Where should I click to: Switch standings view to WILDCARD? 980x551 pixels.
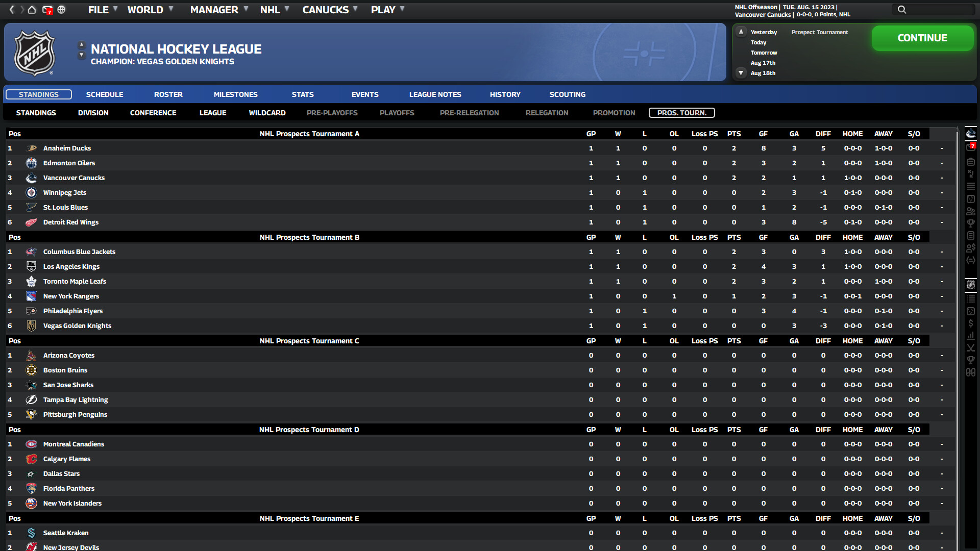pos(267,113)
